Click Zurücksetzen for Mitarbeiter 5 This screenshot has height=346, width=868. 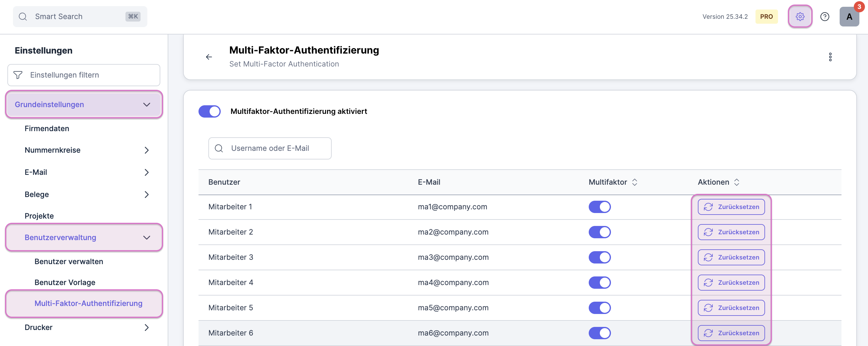(x=731, y=308)
